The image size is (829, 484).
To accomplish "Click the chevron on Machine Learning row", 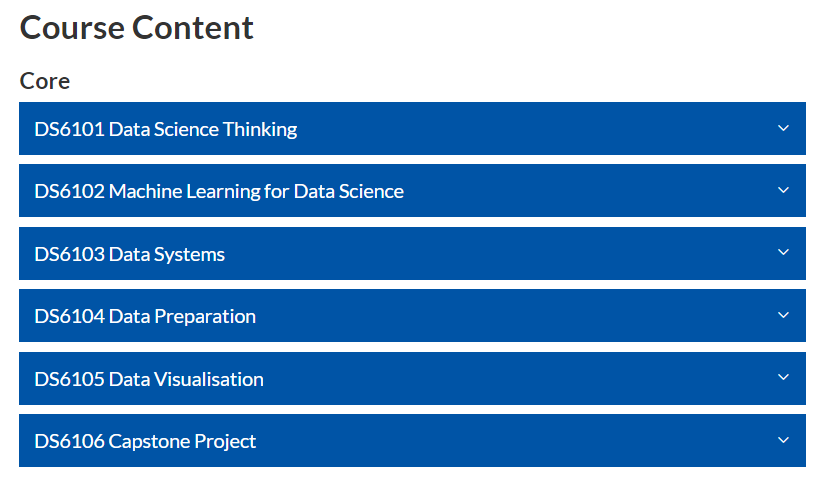I will tap(783, 190).
